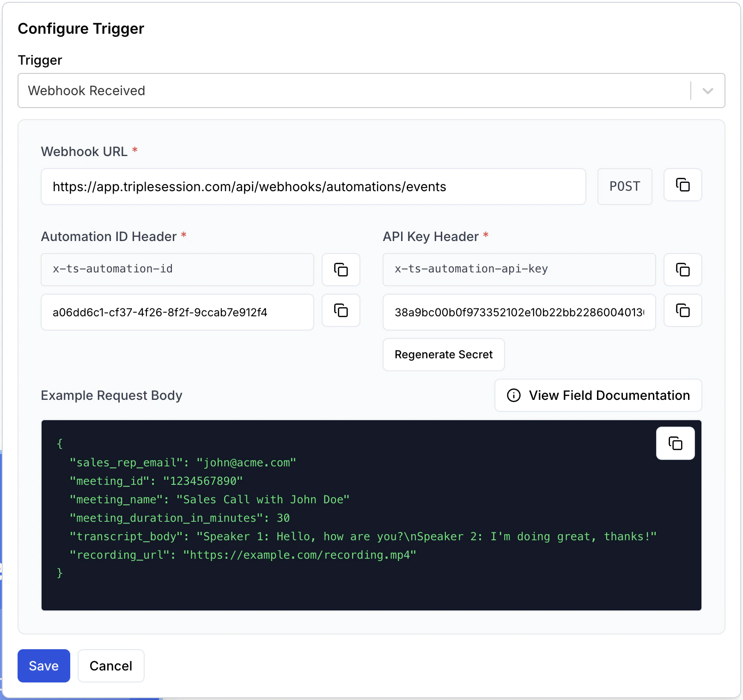This screenshot has height=700, width=743.
Task: Click the automation ID value field
Action: (177, 312)
